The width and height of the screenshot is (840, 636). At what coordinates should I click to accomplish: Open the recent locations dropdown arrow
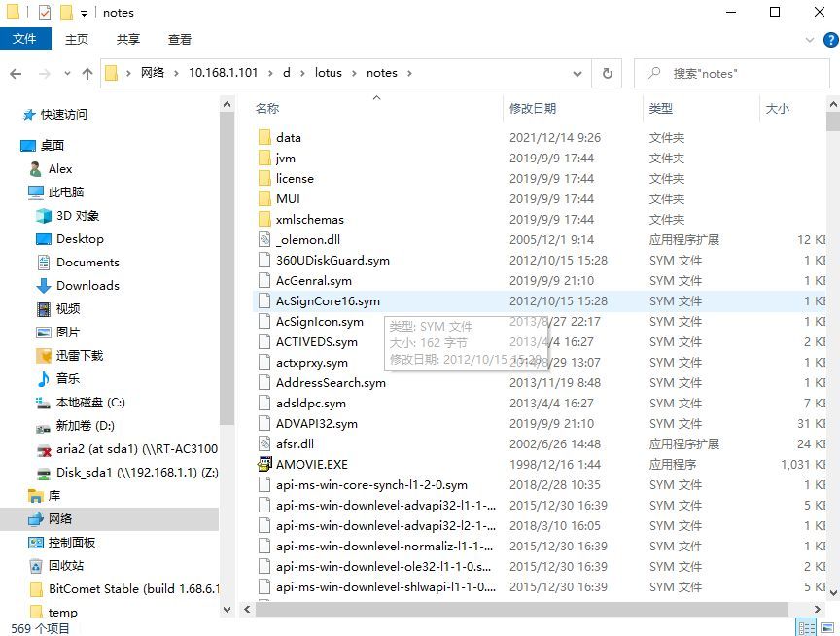tap(67, 73)
